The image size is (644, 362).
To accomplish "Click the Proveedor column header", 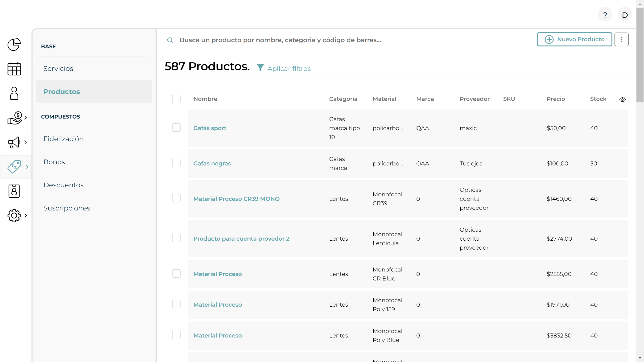I will tap(475, 99).
